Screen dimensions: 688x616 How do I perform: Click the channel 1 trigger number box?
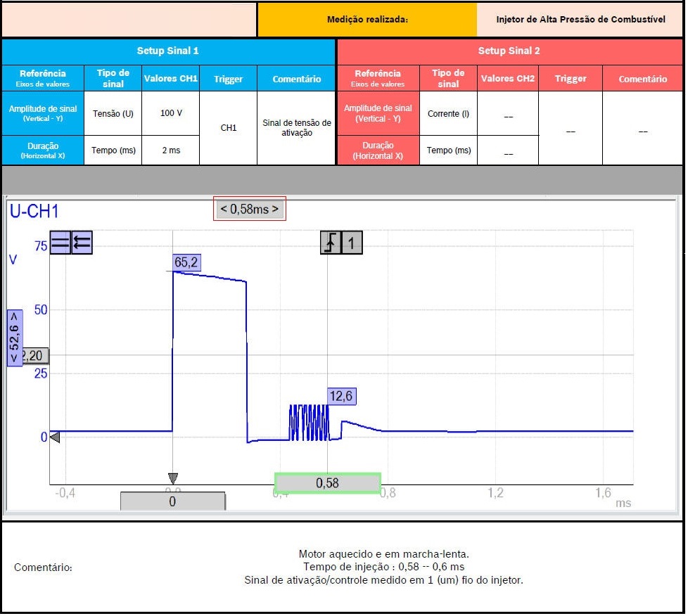[352, 243]
